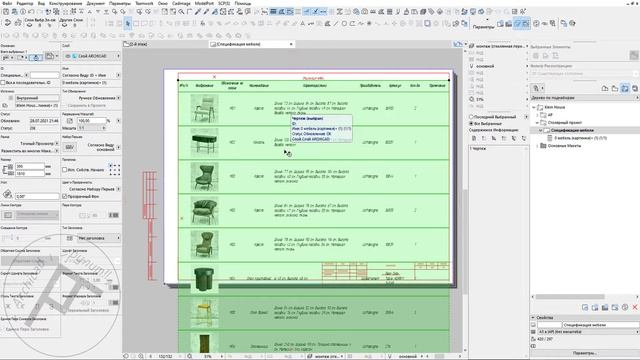Expand the Основные Макеты folder
This screenshot has height=360, width=640.
(x=537, y=146)
